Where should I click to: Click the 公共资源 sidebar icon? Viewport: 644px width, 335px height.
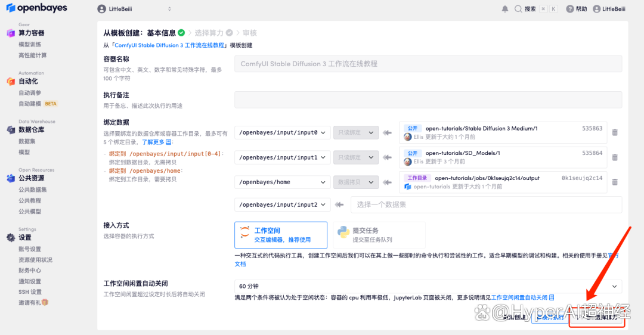pyautogui.click(x=11, y=179)
